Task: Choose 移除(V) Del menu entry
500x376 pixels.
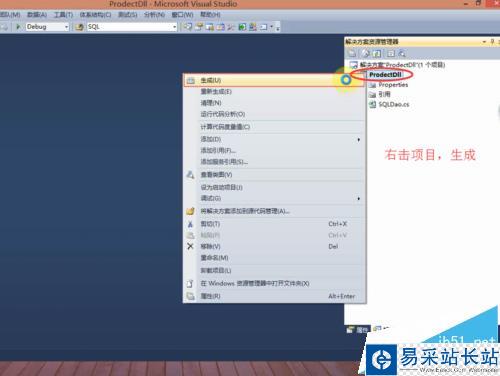Action: pos(274,247)
